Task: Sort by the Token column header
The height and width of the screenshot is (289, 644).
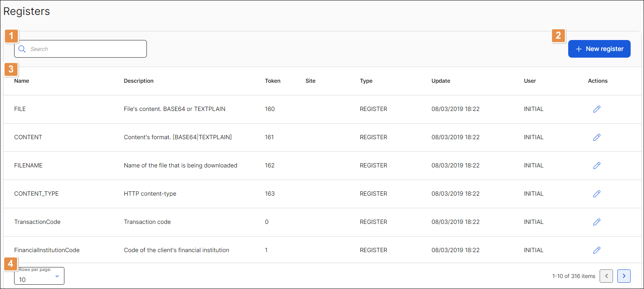Action: (x=273, y=81)
